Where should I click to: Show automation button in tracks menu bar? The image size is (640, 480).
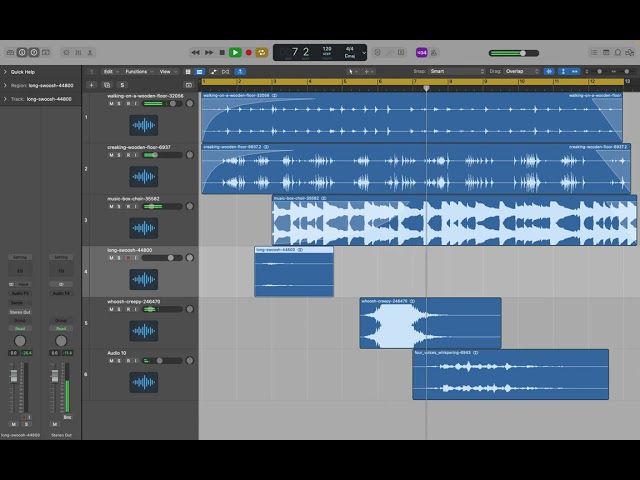(x=213, y=72)
